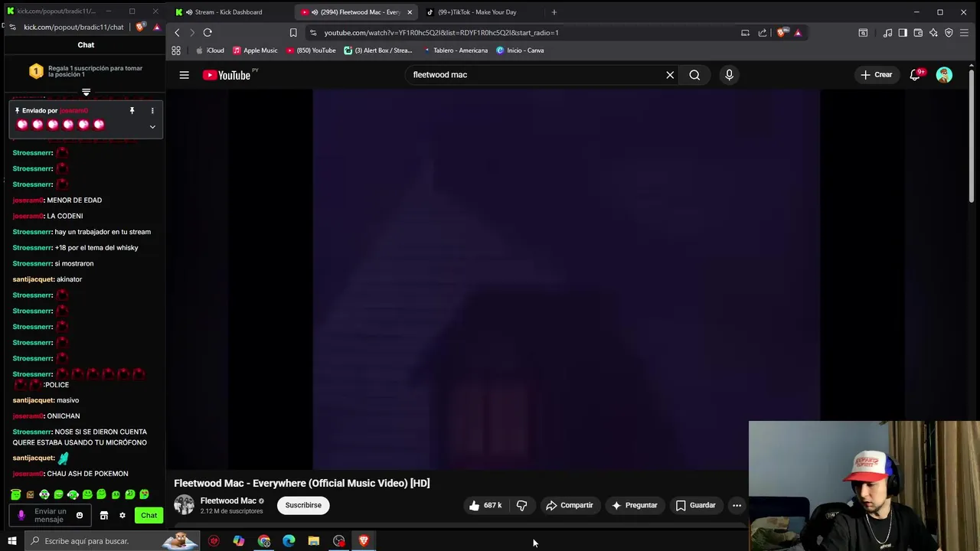Image resolution: width=980 pixels, height=551 pixels.
Task: Ask about the video with Preguntar
Action: (x=634, y=505)
